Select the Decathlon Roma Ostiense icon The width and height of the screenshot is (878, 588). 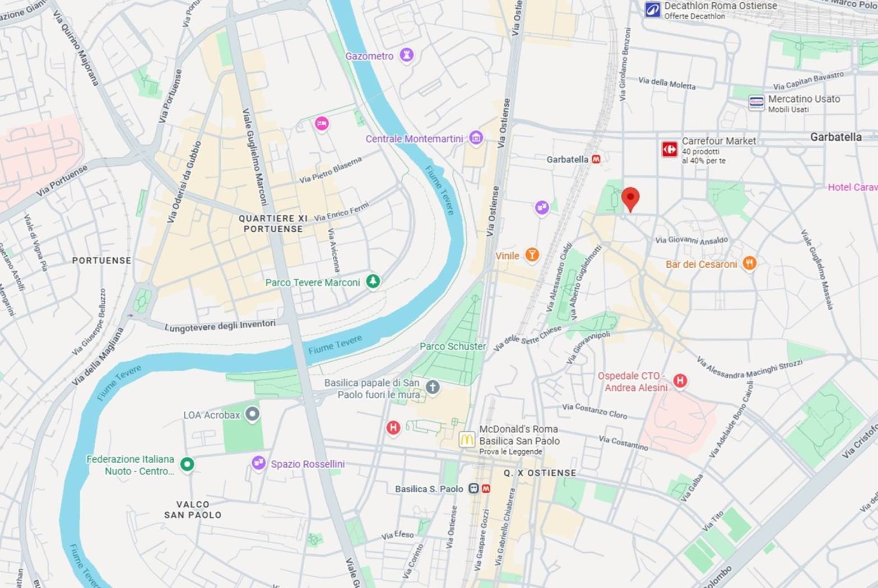pyautogui.click(x=653, y=10)
